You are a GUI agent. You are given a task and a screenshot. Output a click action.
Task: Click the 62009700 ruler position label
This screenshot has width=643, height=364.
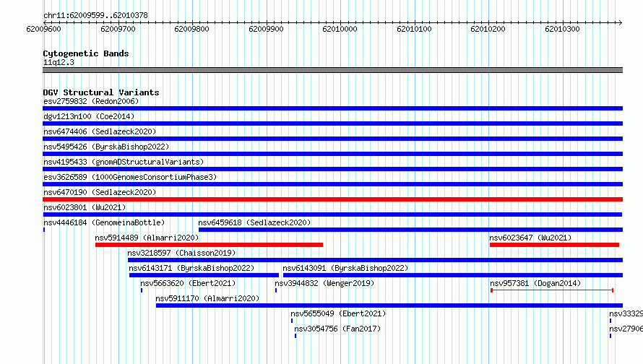[118, 29]
